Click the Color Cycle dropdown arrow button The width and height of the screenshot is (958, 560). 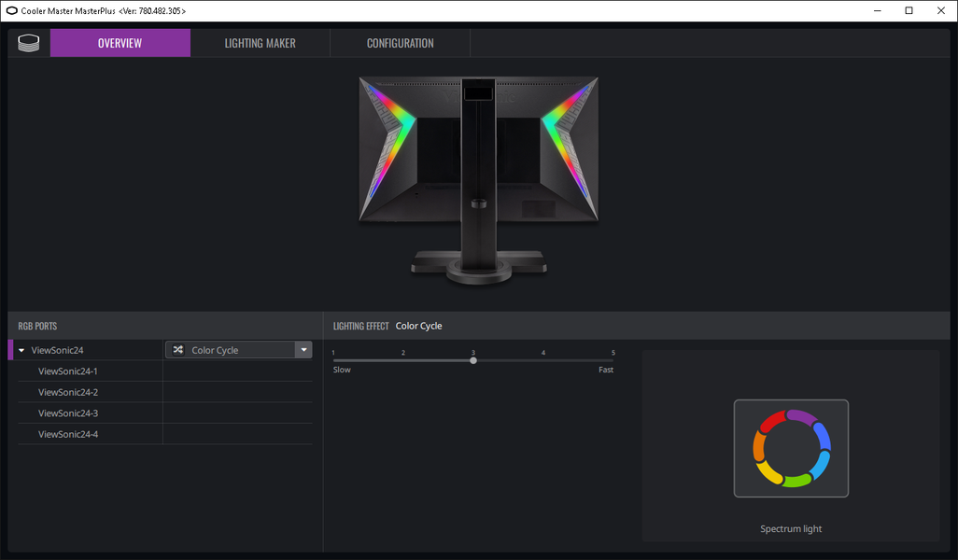(x=303, y=349)
